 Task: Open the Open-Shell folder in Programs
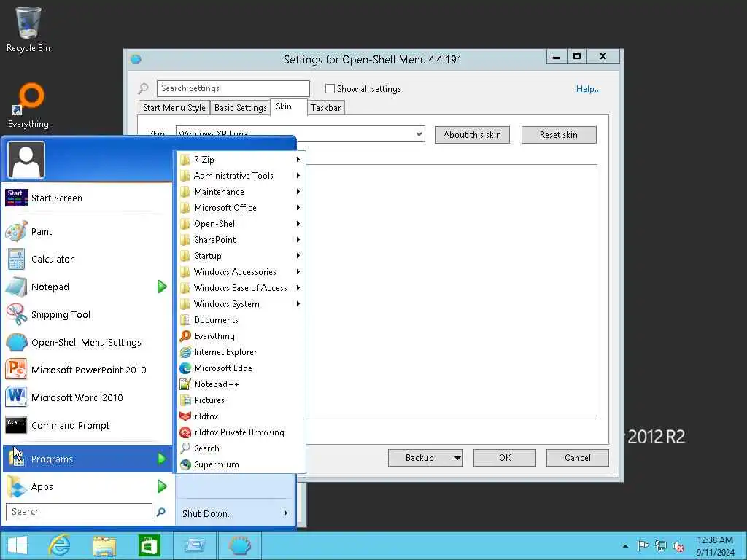point(241,224)
